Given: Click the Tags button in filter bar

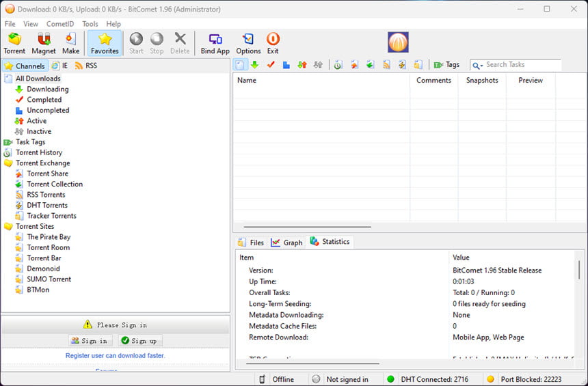Looking at the screenshot, I should [x=446, y=65].
